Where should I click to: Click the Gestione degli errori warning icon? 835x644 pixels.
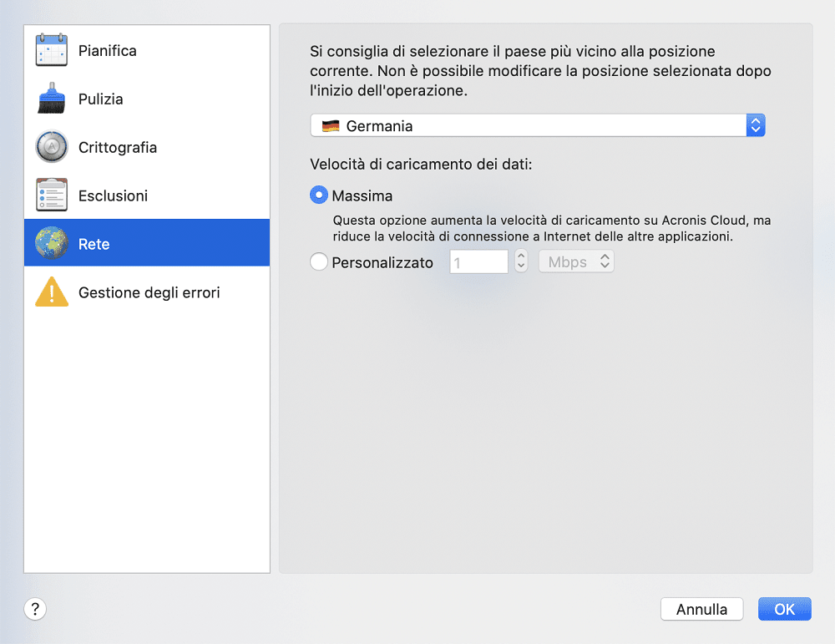pos(52,292)
